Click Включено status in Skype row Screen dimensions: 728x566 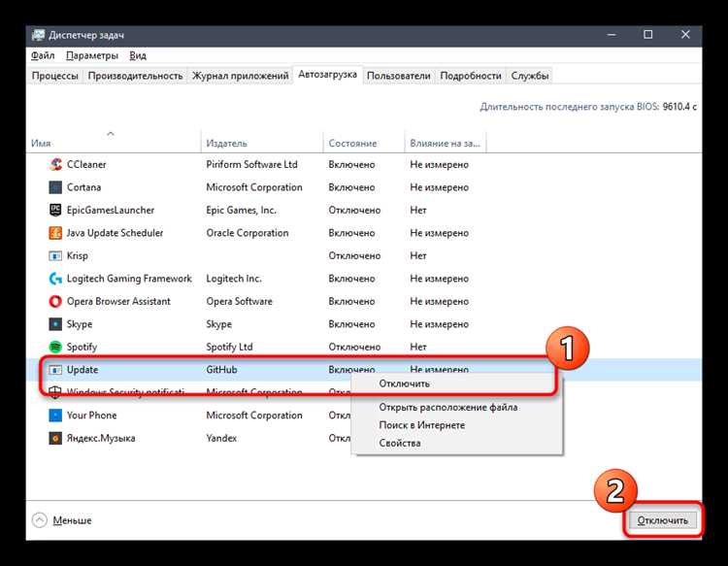pos(351,323)
